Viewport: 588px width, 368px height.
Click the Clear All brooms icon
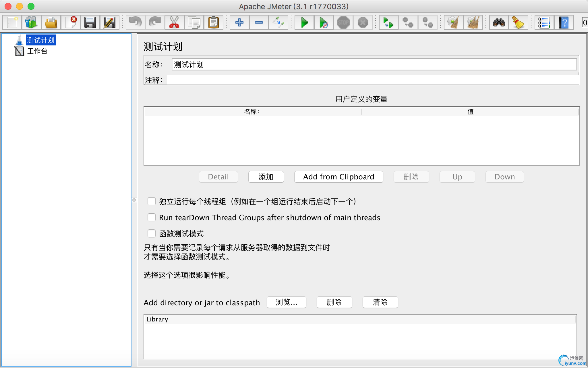473,22
